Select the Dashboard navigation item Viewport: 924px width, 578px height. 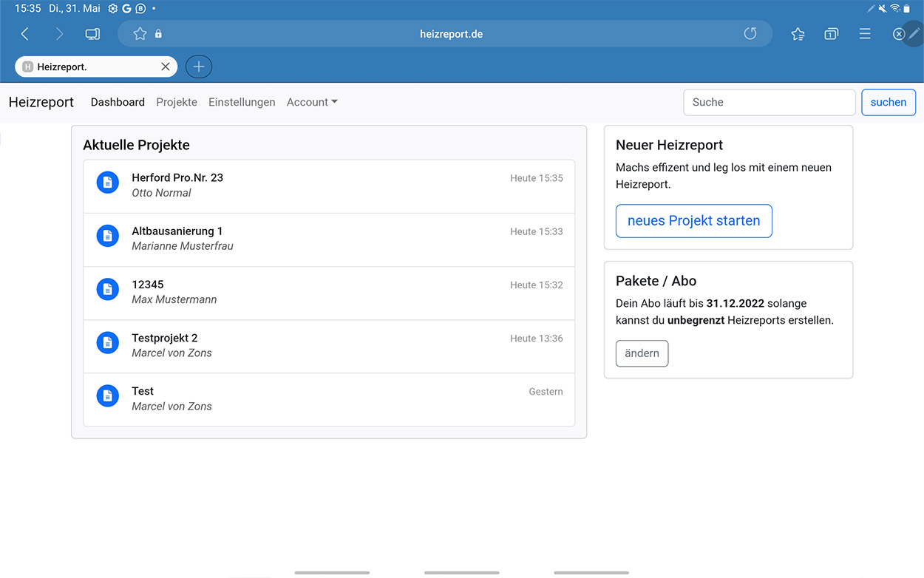coord(118,102)
